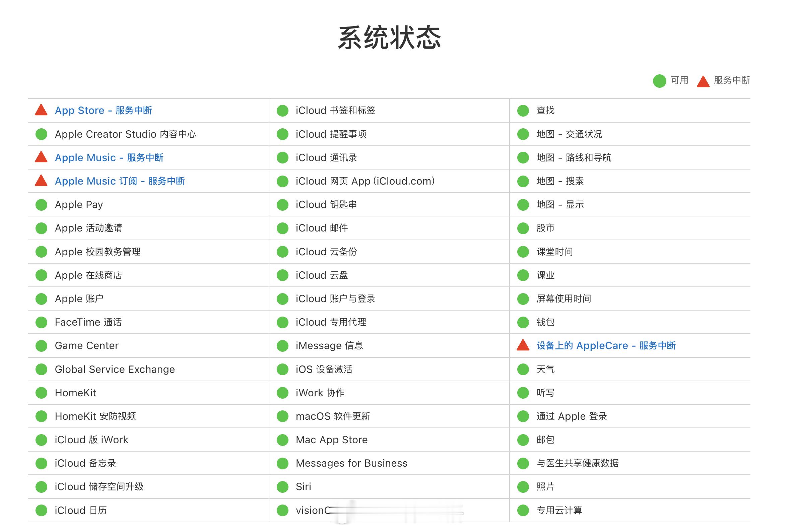Click the green dot beside iCloud 邮件

(282, 228)
